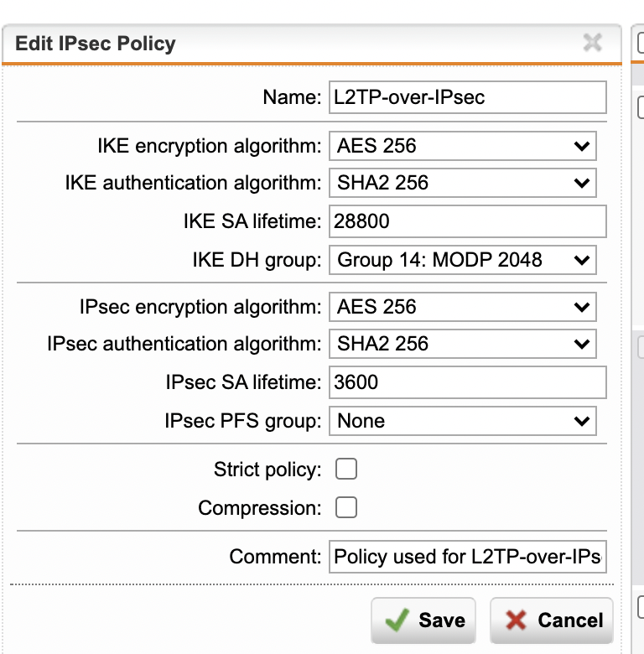Click the Comment text field

point(468,557)
